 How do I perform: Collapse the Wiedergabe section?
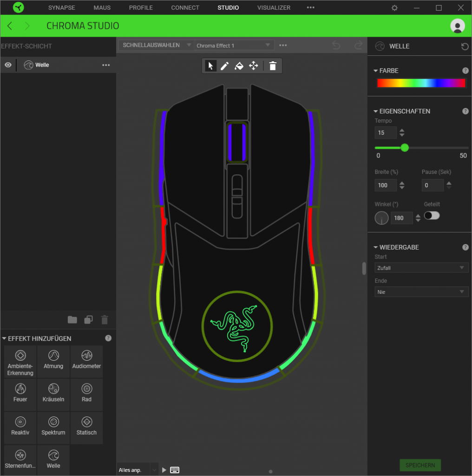coord(375,247)
